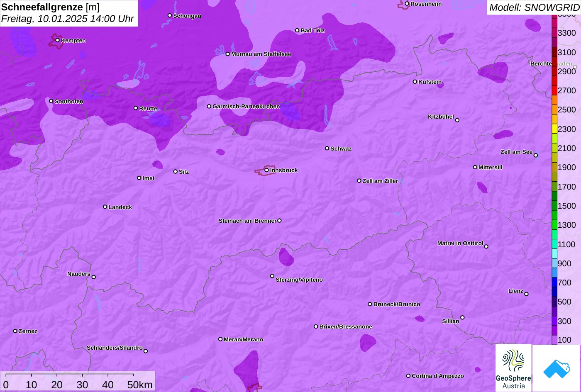Select the Lienz city marker

526,294
